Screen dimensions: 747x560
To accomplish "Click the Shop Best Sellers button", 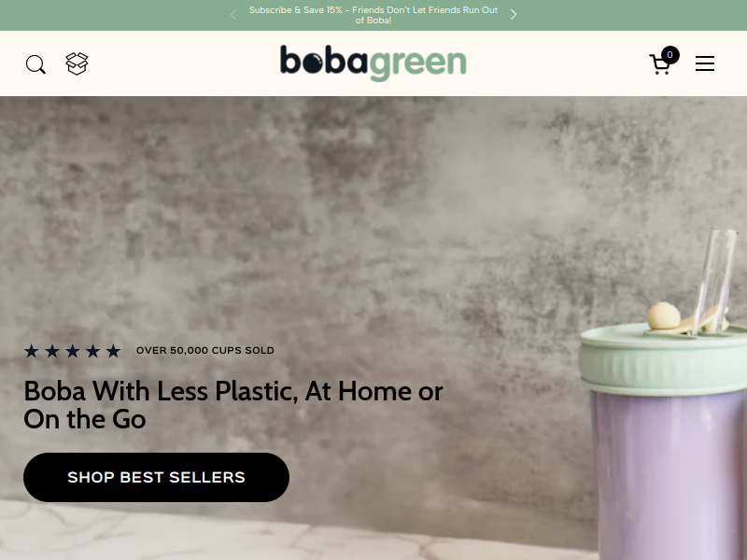I will pyautogui.click(x=156, y=477).
